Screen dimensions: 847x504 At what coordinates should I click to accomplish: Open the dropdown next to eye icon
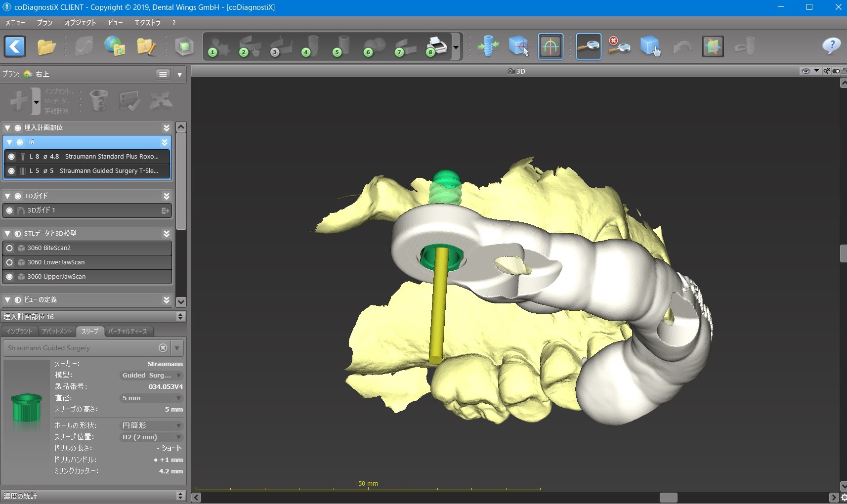tap(816, 71)
